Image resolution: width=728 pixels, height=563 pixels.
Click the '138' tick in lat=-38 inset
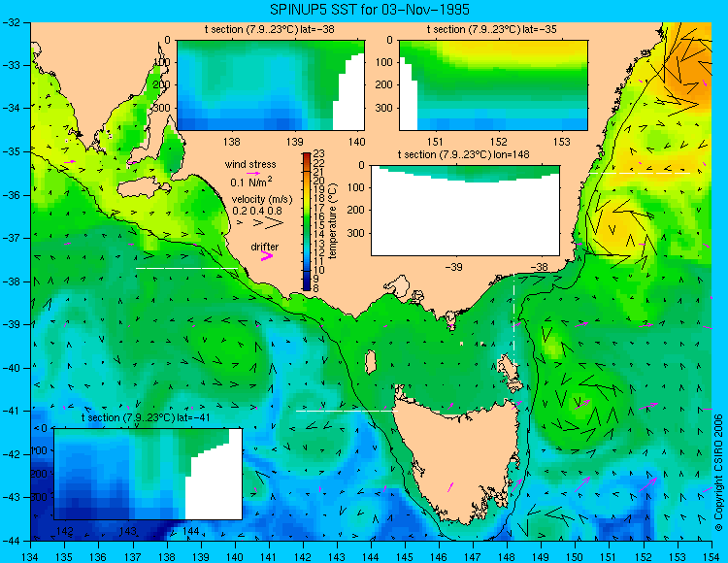click(x=231, y=142)
